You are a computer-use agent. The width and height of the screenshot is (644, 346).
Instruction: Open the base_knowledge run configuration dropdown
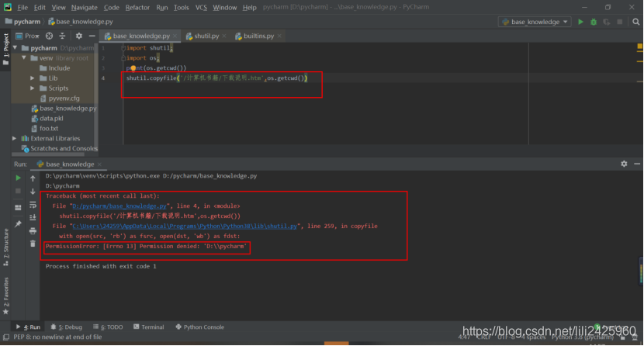click(535, 22)
